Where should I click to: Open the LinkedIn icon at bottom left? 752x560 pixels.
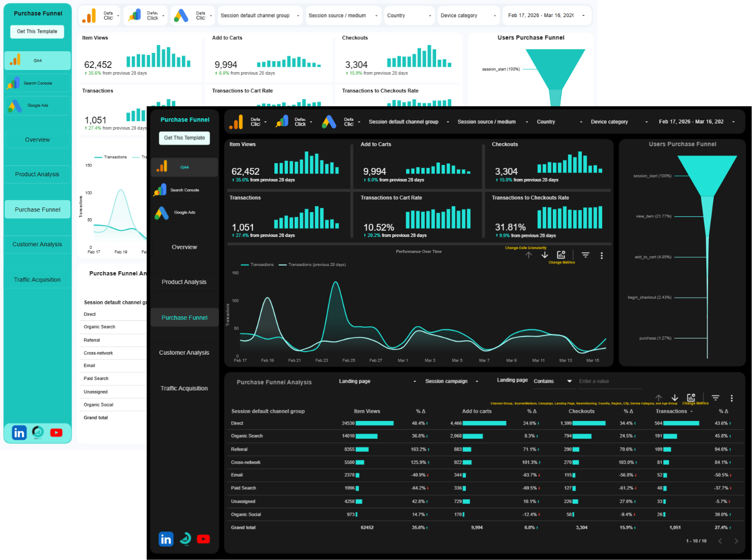point(165,539)
